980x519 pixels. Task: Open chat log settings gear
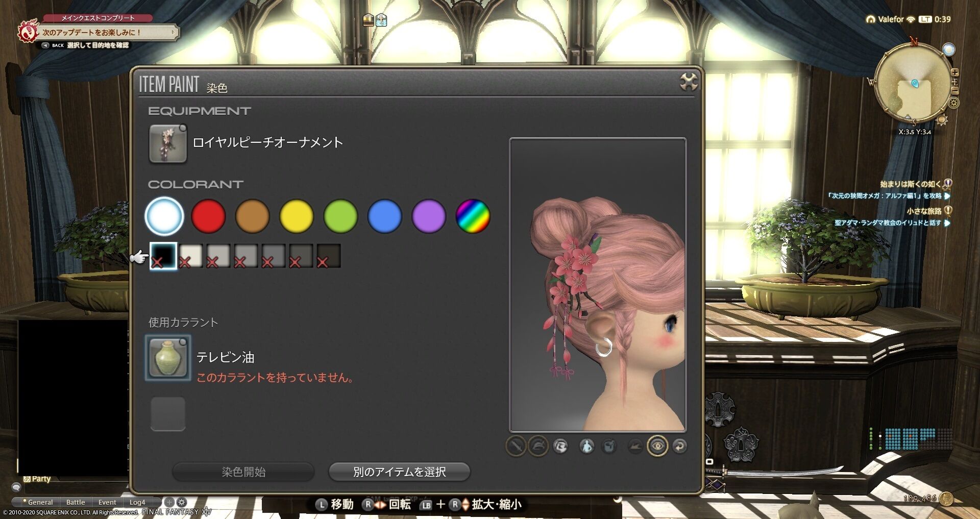pos(181,502)
